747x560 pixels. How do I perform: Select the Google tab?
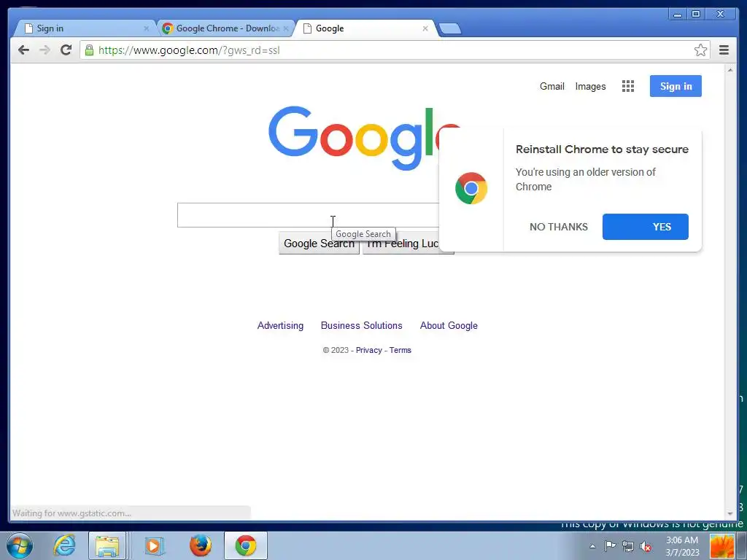click(x=365, y=28)
